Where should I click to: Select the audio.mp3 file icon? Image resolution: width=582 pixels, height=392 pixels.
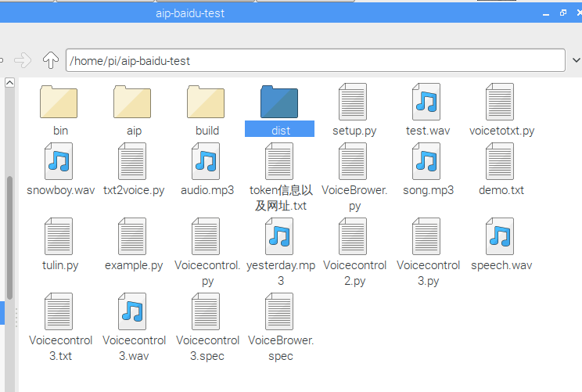pos(206,161)
